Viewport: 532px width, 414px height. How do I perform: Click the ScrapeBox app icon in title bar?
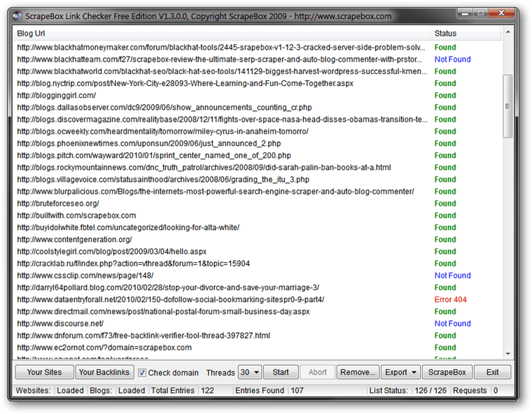coord(19,13)
